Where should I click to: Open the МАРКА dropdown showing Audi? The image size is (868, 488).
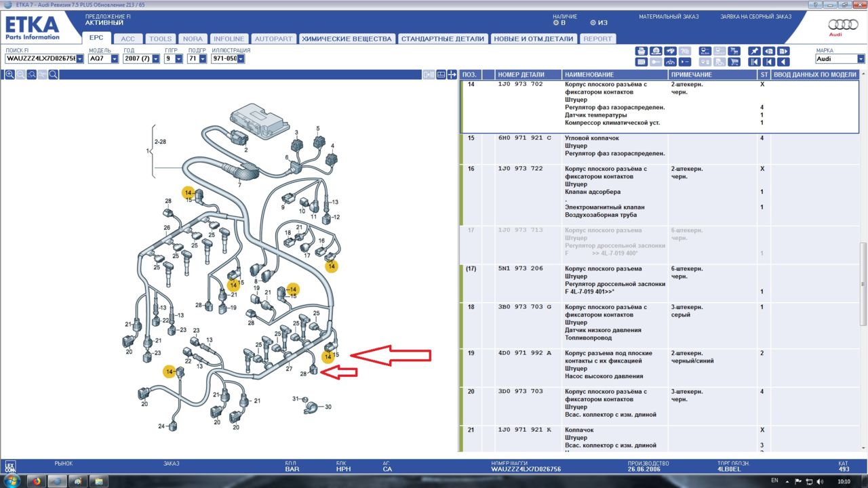861,59
